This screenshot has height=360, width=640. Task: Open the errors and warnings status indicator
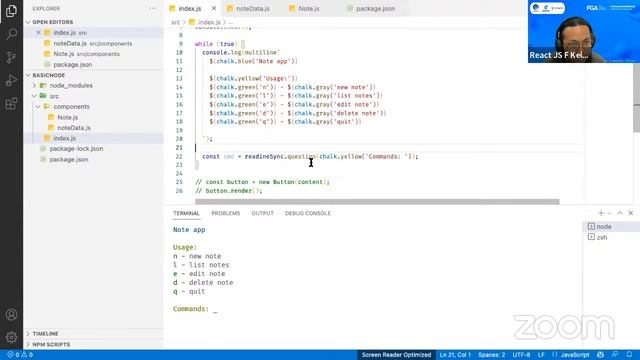coord(20,355)
